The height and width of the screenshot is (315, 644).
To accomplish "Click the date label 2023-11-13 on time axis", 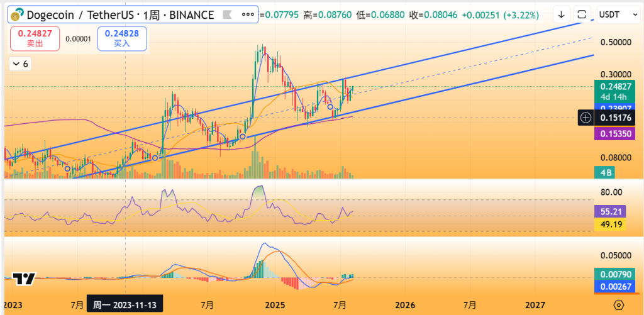I will pos(125,305).
